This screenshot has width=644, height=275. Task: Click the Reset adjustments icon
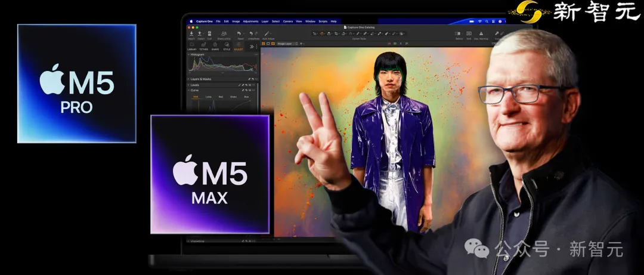(x=240, y=34)
